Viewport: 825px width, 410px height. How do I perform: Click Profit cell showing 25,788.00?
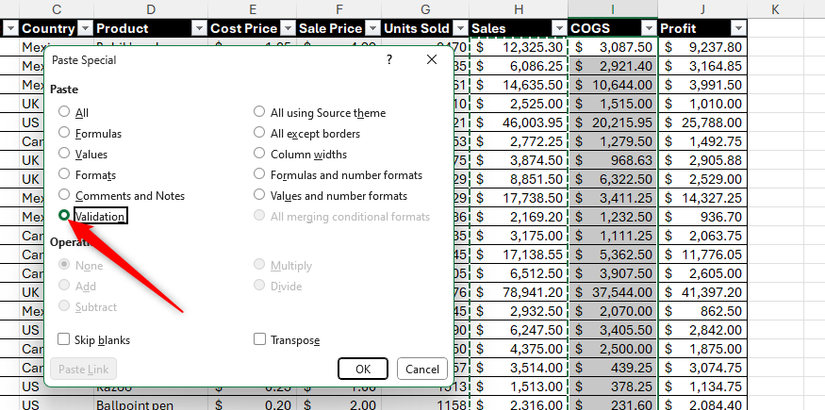(702, 123)
